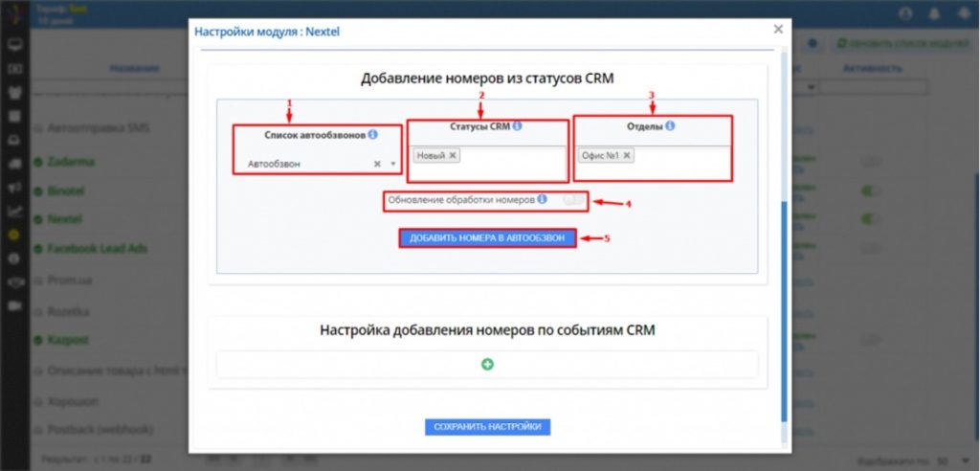
Task: Clear the selected Автообзвон value
Action: pyautogui.click(x=377, y=164)
